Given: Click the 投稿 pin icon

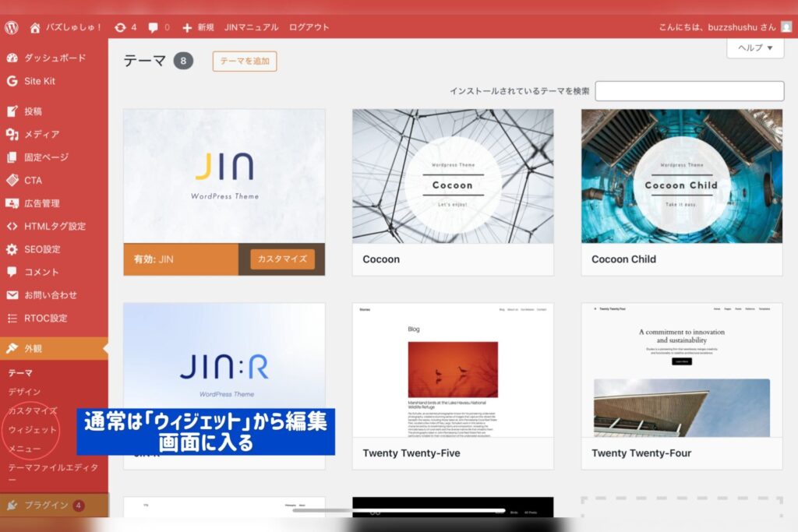Looking at the screenshot, I should pyautogui.click(x=12, y=111).
